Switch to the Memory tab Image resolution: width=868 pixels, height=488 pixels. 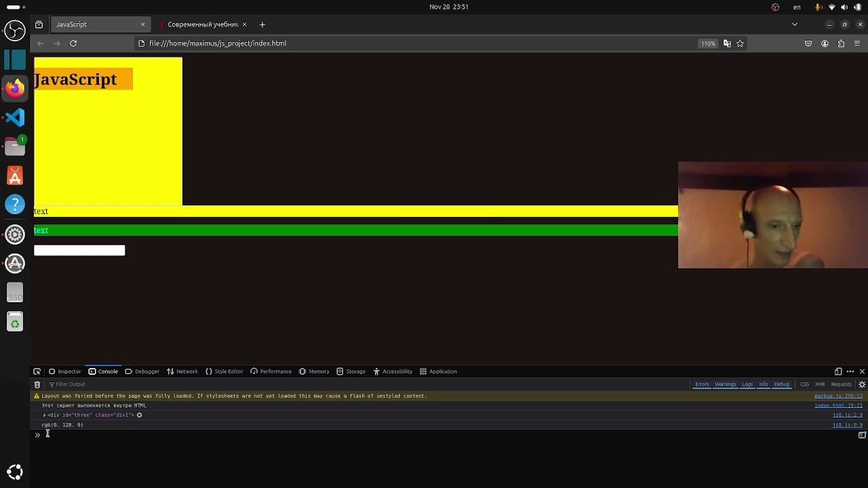coord(314,371)
